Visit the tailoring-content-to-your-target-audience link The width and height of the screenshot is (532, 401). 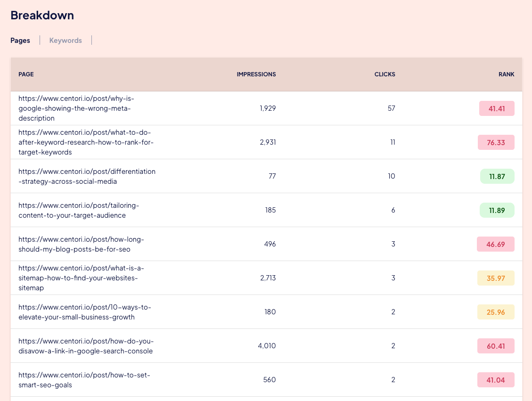79,210
